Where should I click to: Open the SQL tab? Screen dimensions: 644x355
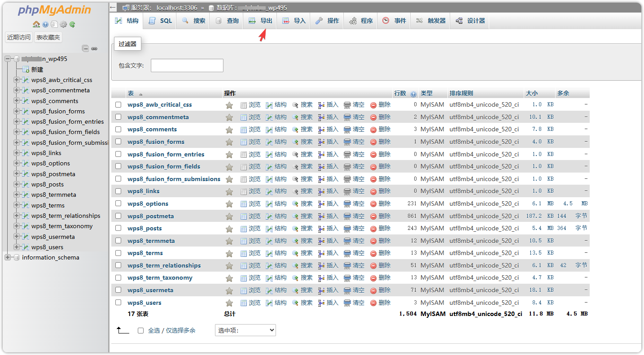click(x=161, y=21)
